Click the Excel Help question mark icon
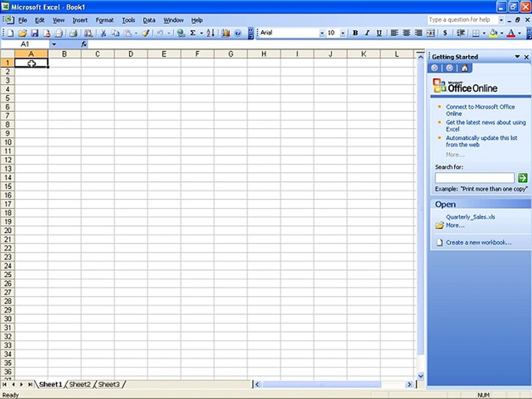The height and width of the screenshot is (399, 532). pos(238,33)
